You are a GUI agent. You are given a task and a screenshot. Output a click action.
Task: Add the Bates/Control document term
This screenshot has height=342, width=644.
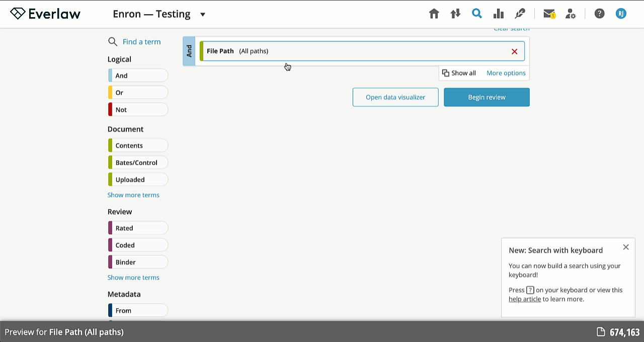pos(138,163)
